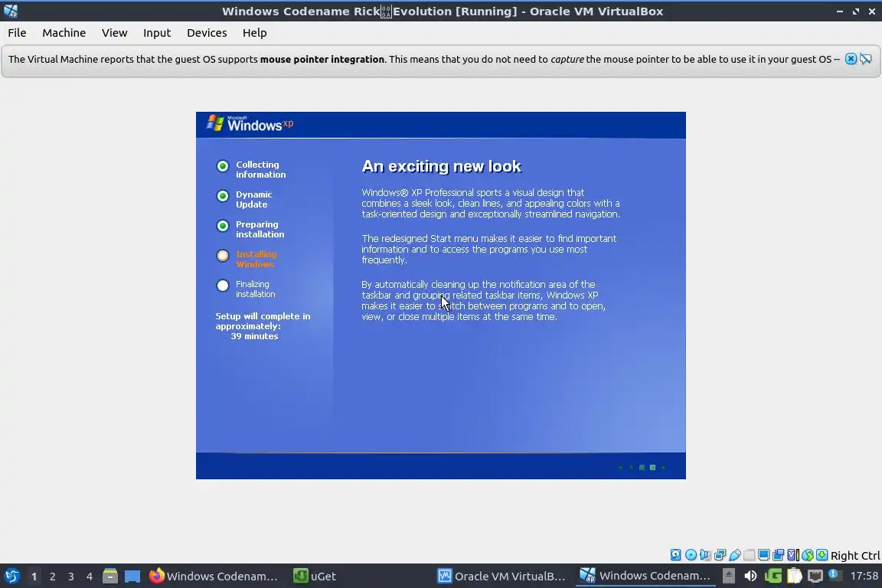Open the File menu
The width and height of the screenshot is (882, 588).
click(17, 33)
